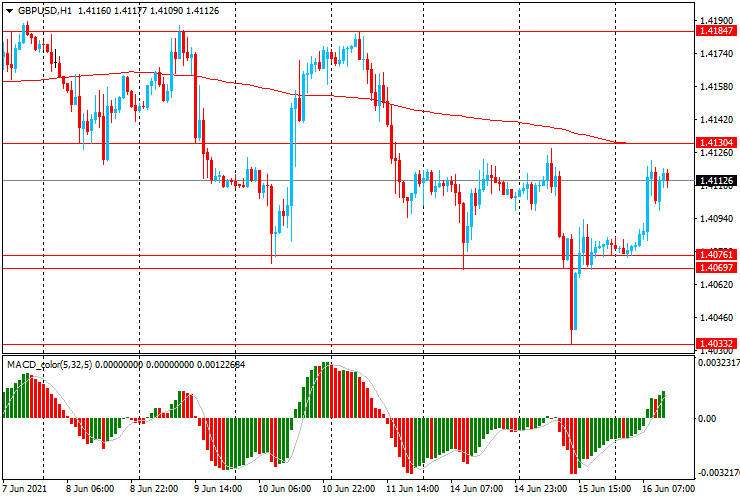Select the 1.40332 bottom level label
The width and height of the screenshot is (740, 500).
click(x=716, y=344)
